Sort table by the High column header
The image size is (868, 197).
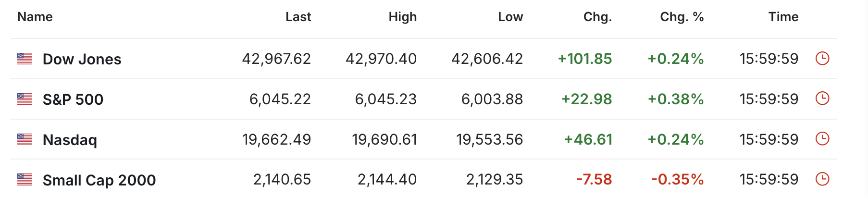(x=403, y=17)
